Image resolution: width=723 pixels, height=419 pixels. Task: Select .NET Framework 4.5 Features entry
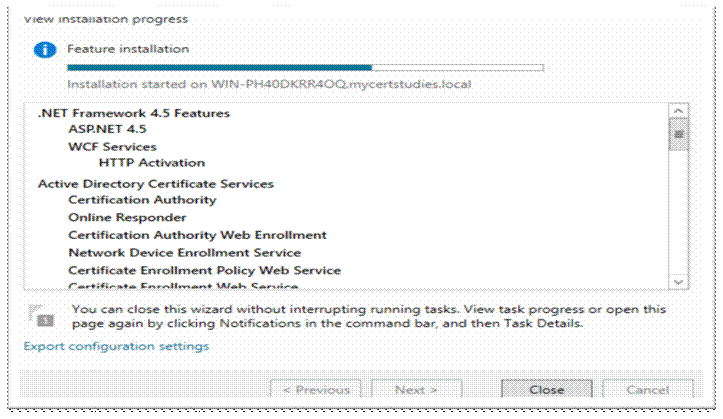tap(134, 113)
